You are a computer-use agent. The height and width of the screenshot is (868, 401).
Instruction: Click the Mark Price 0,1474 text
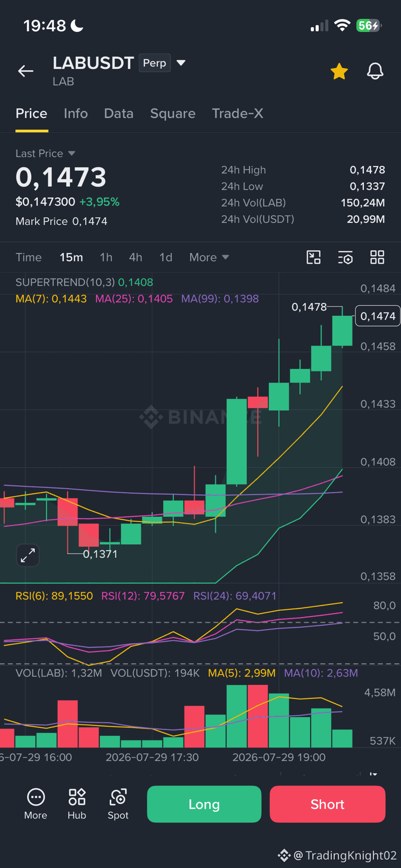(62, 221)
